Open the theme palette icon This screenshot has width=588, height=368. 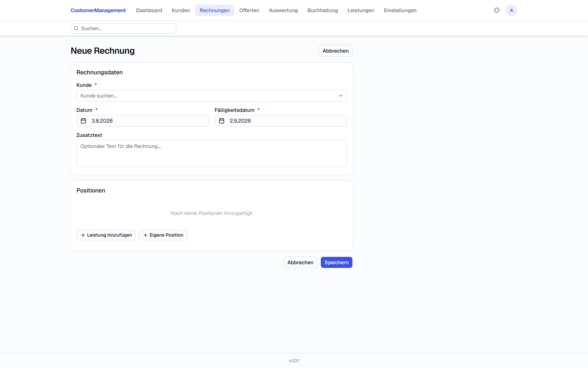[x=497, y=10]
